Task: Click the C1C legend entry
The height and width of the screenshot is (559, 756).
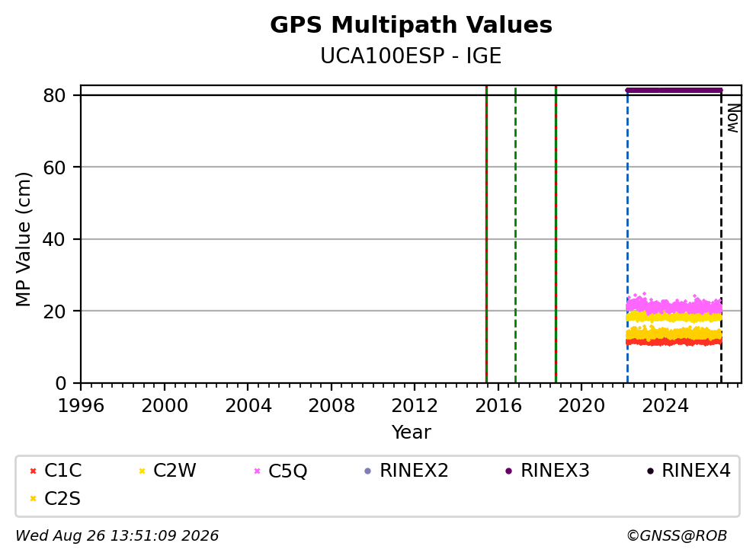Action: 56,471
